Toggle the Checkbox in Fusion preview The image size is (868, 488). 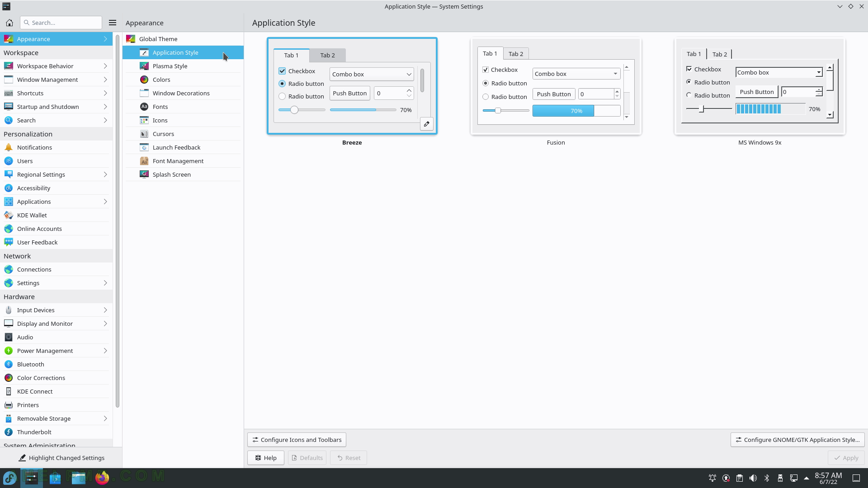pos(486,70)
